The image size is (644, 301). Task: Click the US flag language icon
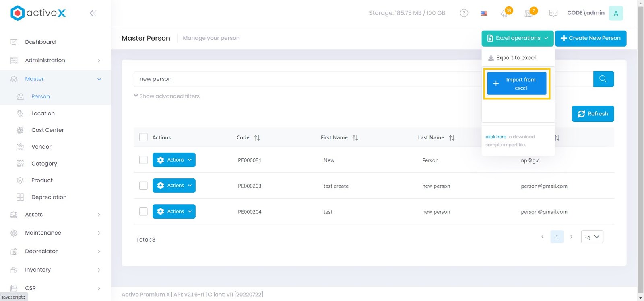pos(484,13)
